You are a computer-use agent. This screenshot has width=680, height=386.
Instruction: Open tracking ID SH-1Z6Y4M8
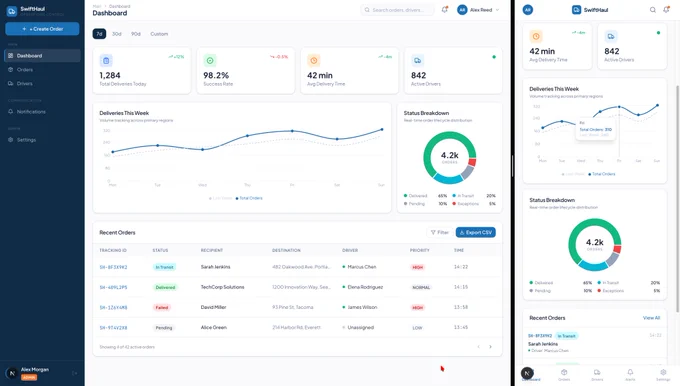(x=114, y=307)
